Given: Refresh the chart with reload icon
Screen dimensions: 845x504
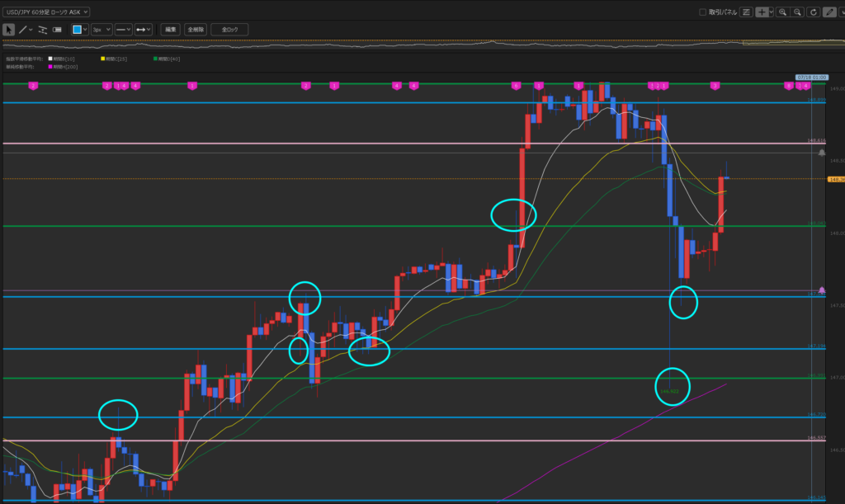Looking at the screenshot, I should pos(814,12).
